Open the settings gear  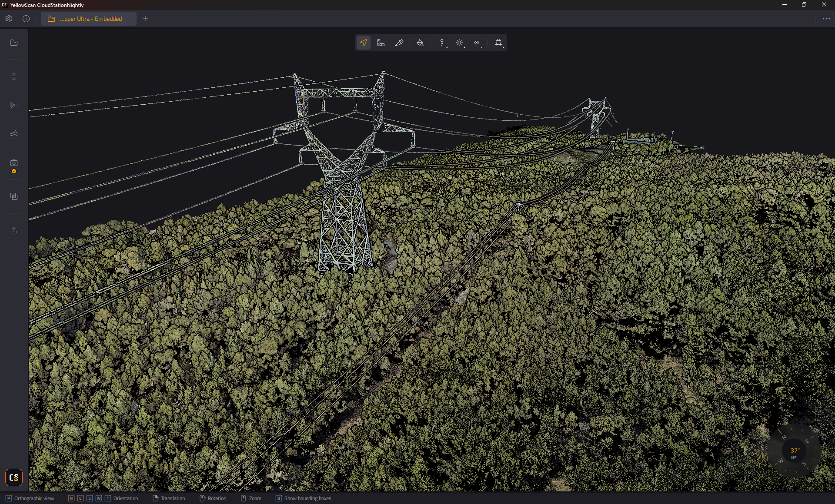9,19
